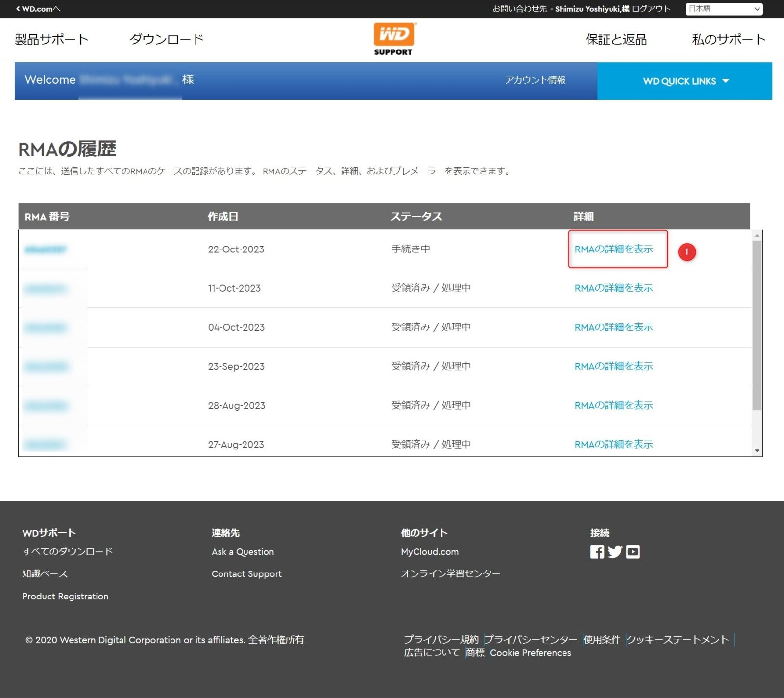View RMA details for 04-Oct-2023 entry
The height and width of the screenshot is (698, 784).
pyautogui.click(x=613, y=327)
